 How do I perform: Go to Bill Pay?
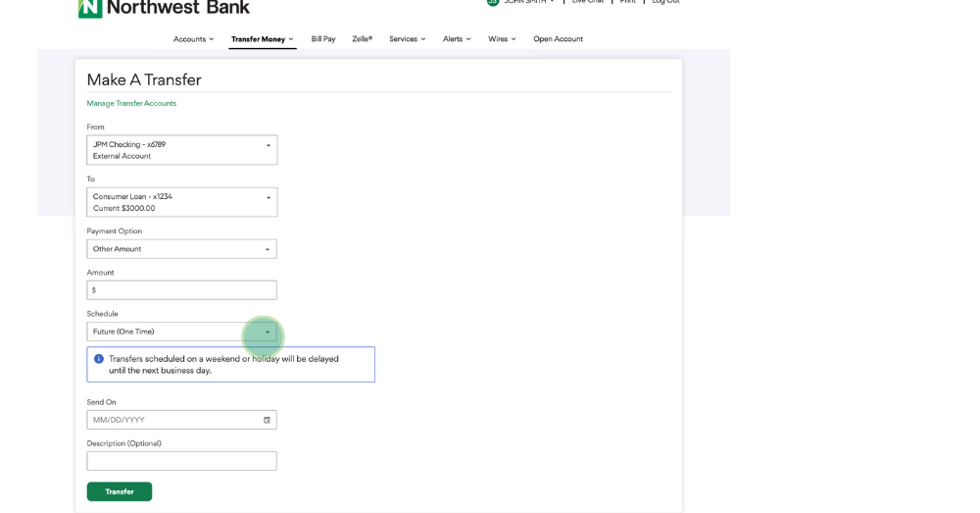pos(323,39)
